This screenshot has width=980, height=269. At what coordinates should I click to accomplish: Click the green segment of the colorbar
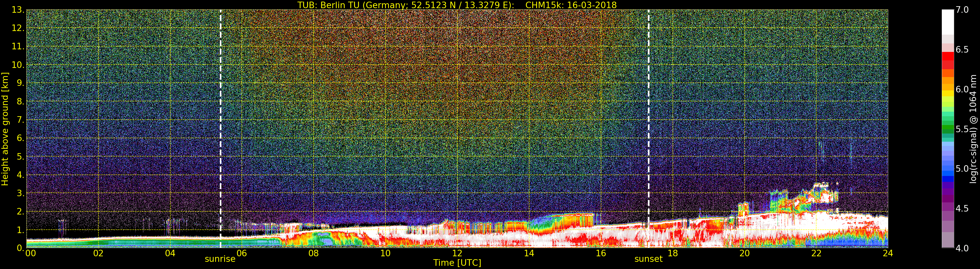point(948,126)
